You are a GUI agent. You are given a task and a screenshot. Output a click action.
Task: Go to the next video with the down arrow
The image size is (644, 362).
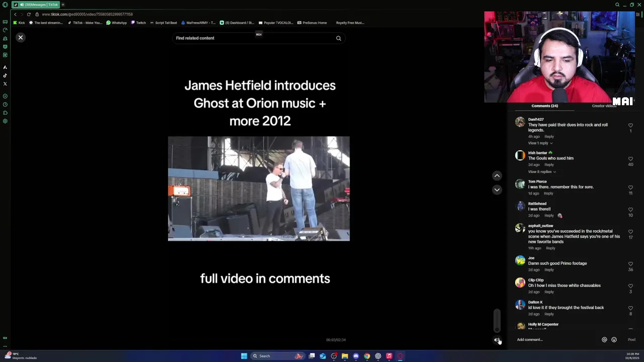click(497, 190)
